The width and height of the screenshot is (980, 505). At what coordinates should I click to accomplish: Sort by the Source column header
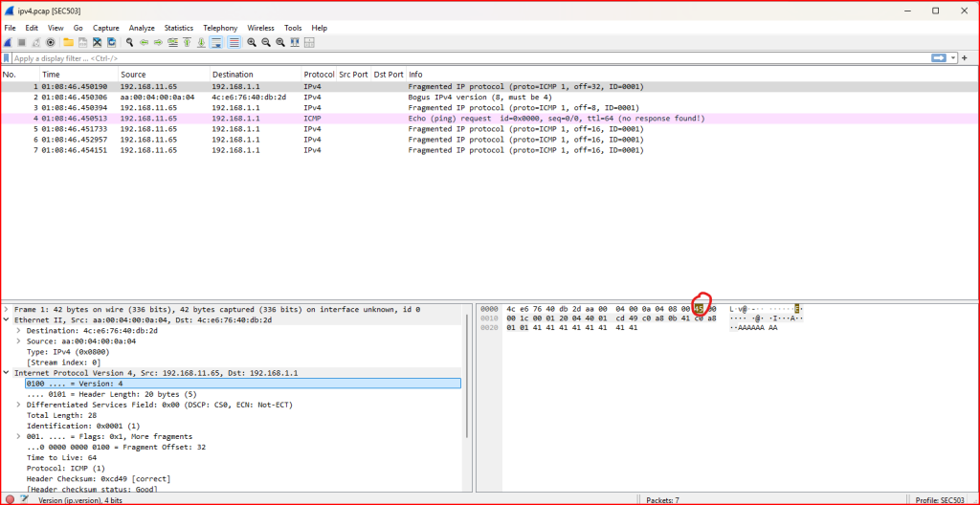164,75
